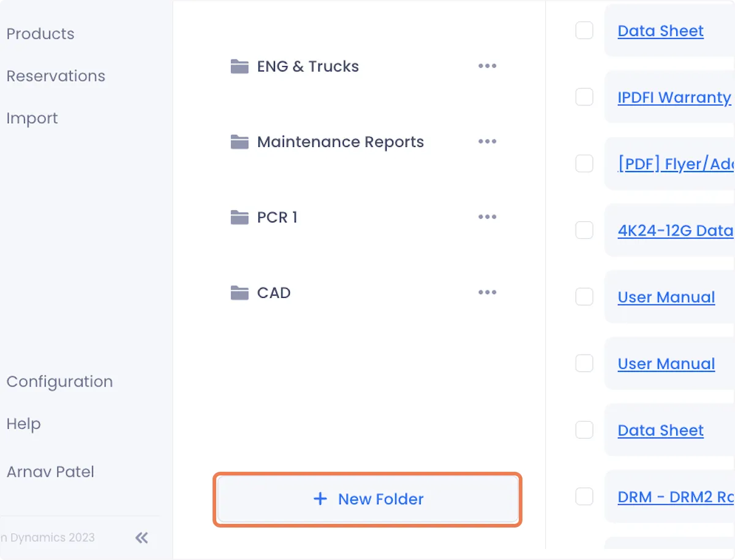Check the box beside IPDFI Warranty
The width and height of the screenshot is (735, 560).
click(584, 97)
